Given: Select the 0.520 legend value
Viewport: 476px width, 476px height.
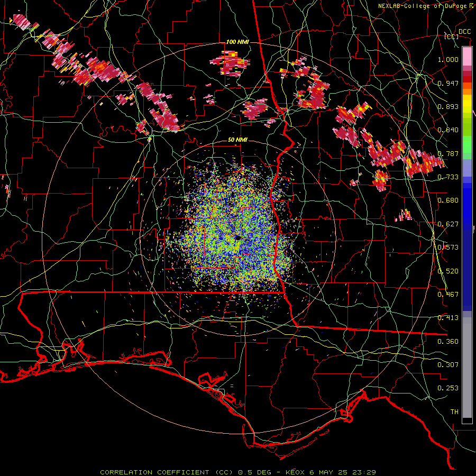Looking at the screenshot, I should pyautogui.click(x=448, y=271).
